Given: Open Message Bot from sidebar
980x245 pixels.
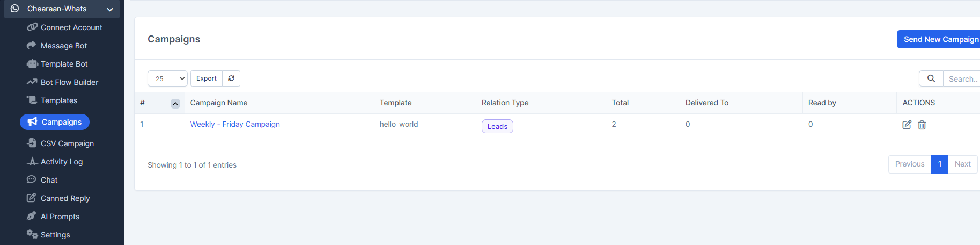Looking at the screenshot, I should coord(63,46).
